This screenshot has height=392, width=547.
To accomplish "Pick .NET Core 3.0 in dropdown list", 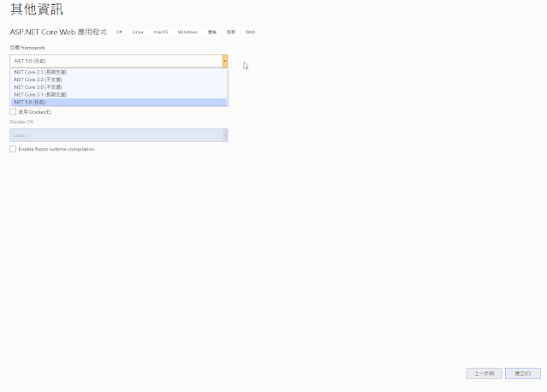I will (x=119, y=87).
